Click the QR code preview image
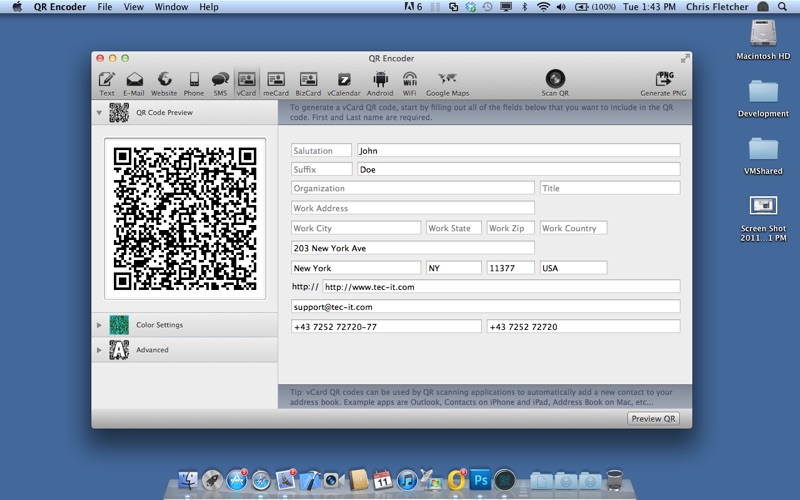The width and height of the screenshot is (800, 500). pos(185,219)
